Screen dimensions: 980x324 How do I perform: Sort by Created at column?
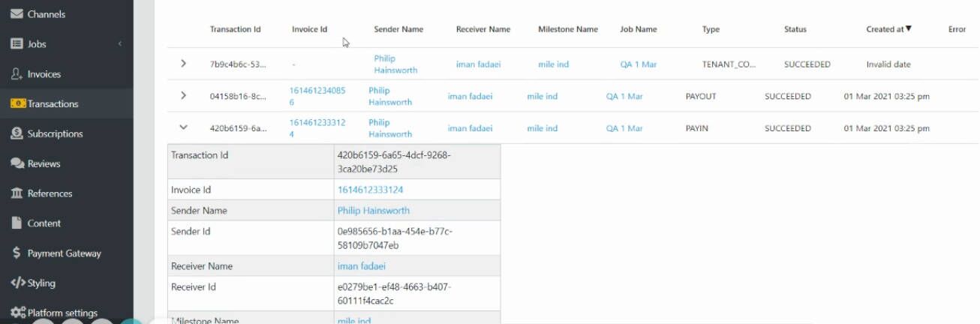[x=888, y=29]
